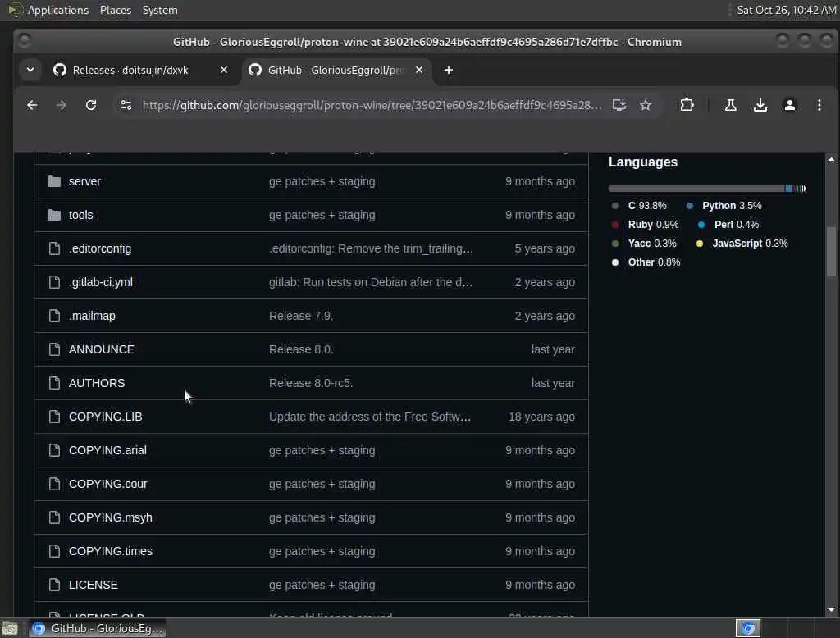Open the System menu
Image resolution: width=840 pixels, height=638 pixels.
click(x=160, y=10)
